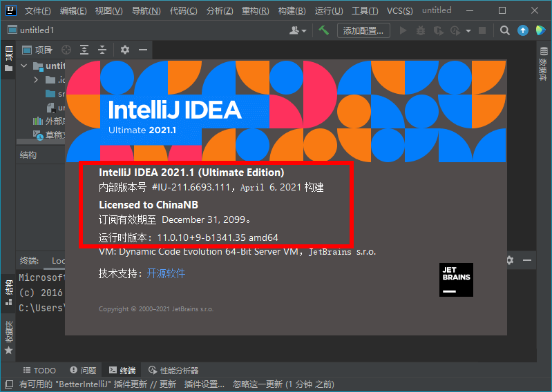
Task: Click the BetterIntelliJ plugin update status message
Action: pos(177,384)
